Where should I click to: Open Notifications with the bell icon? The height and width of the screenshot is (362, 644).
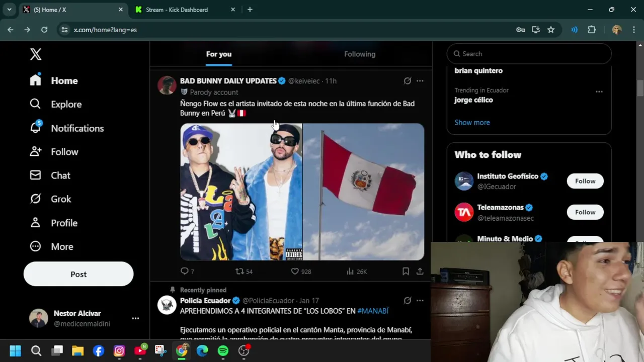[66, 128]
